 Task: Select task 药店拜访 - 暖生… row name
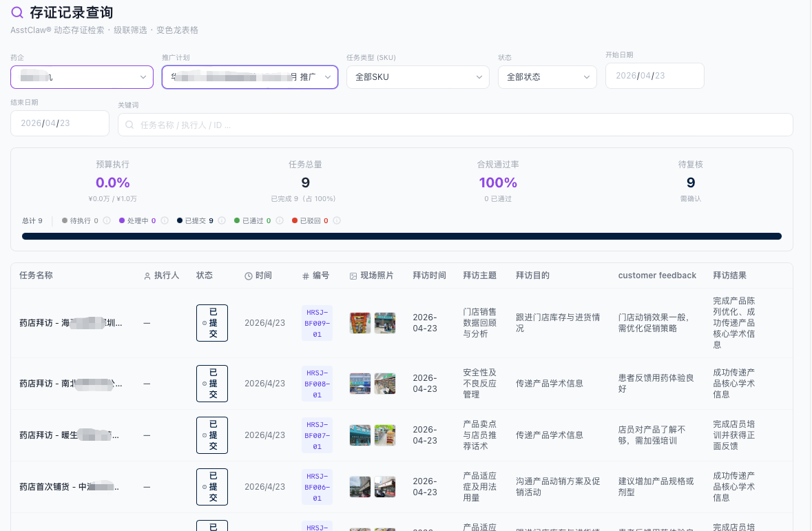coord(70,435)
